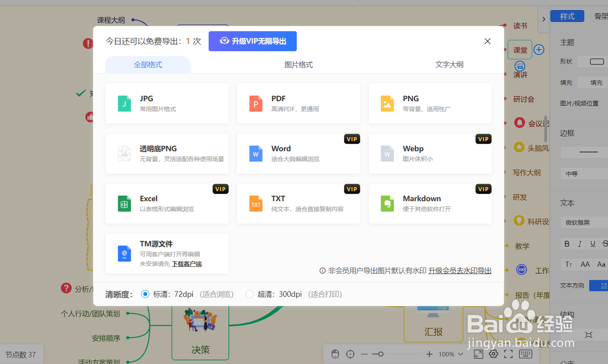Open the 样式 tab in side panel

(x=567, y=16)
